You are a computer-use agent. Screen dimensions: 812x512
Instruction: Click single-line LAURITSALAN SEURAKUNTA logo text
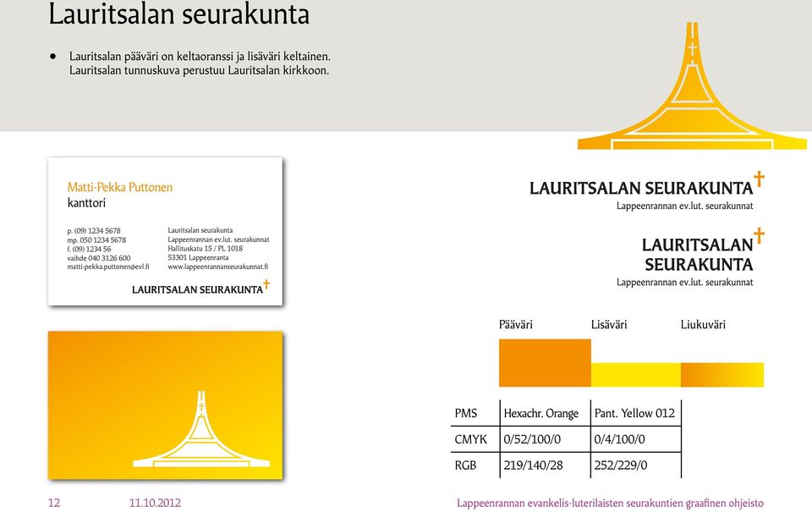point(641,188)
